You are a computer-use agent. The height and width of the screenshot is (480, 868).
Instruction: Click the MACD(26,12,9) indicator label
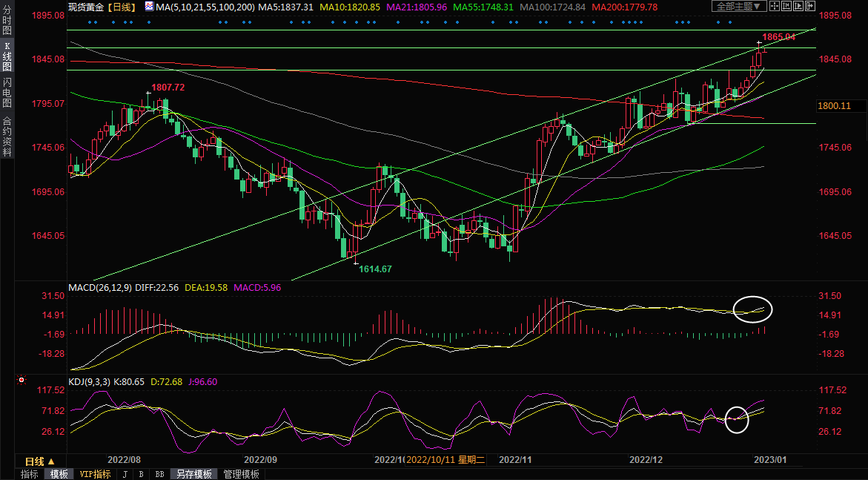[100, 287]
